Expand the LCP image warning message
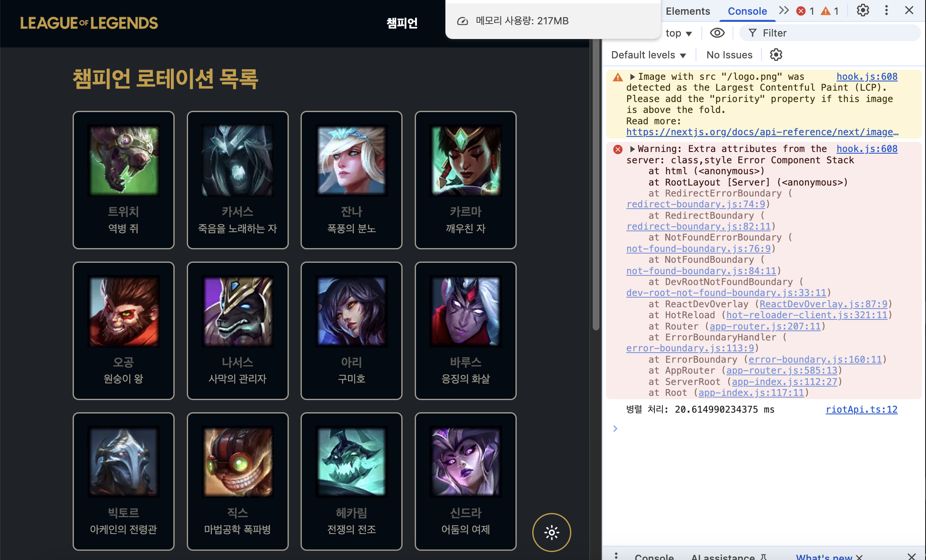The width and height of the screenshot is (926, 560). point(632,77)
